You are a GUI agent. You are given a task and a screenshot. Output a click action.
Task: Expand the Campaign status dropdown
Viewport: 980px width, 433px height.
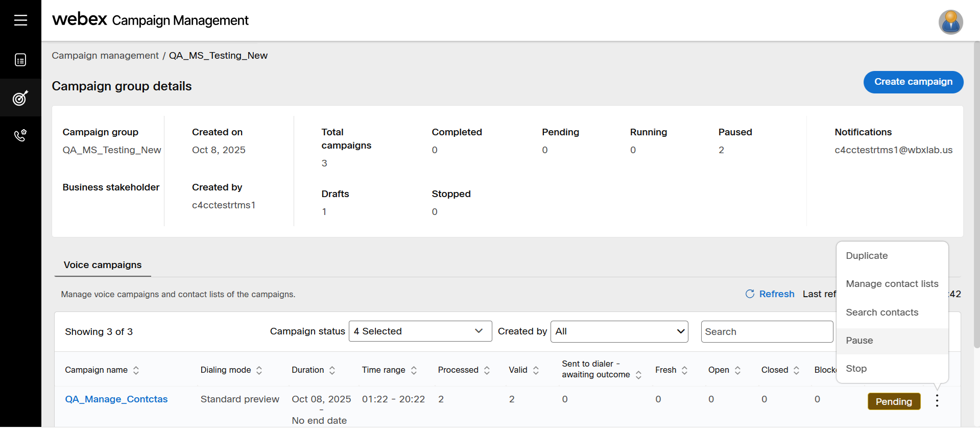(x=420, y=331)
